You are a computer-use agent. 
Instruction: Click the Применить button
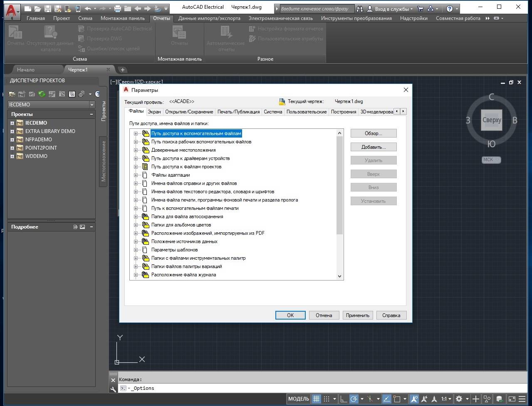coord(358,315)
